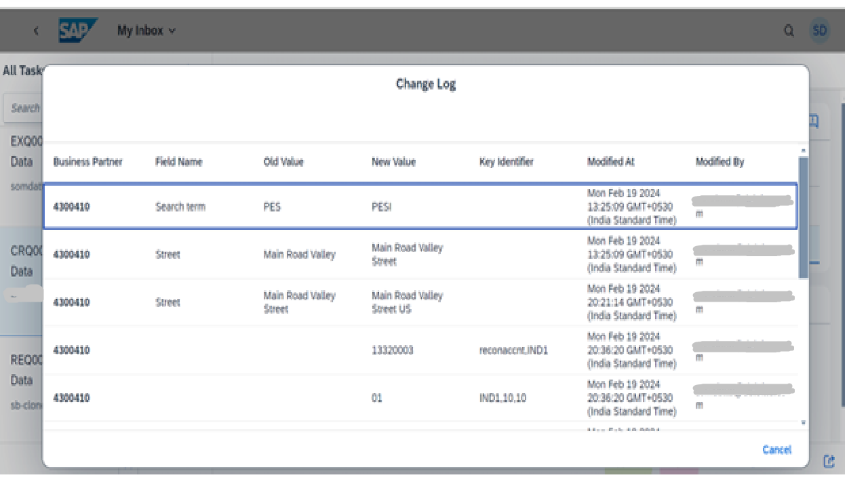The height and width of the screenshot is (488, 868).
Task: Click the SAP logo
Action: 77,30
